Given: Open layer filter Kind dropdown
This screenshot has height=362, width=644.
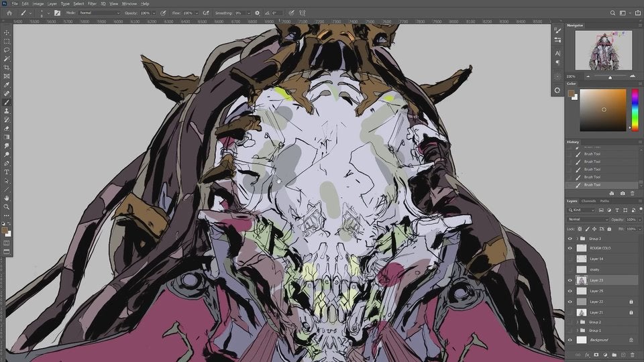Looking at the screenshot, I should pyautogui.click(x=581, y=210).
